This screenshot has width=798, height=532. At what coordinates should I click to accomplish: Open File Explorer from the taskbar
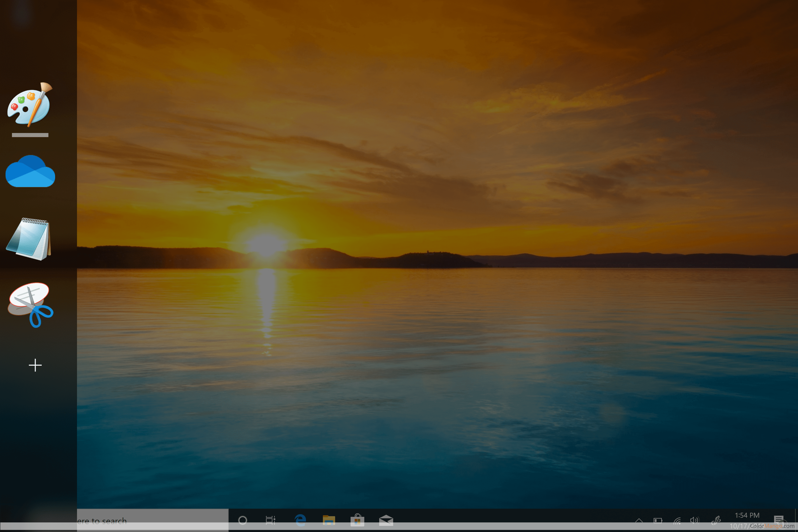click(329, 520)
